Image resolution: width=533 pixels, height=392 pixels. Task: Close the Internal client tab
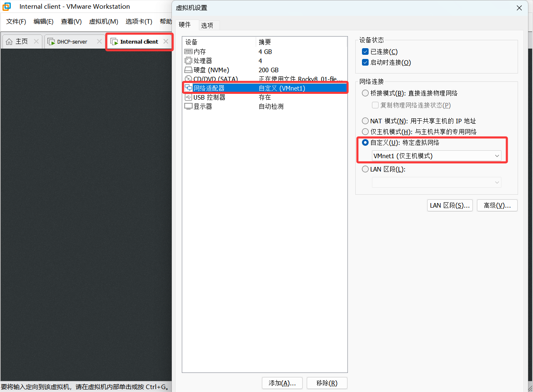tap(166, 42)
